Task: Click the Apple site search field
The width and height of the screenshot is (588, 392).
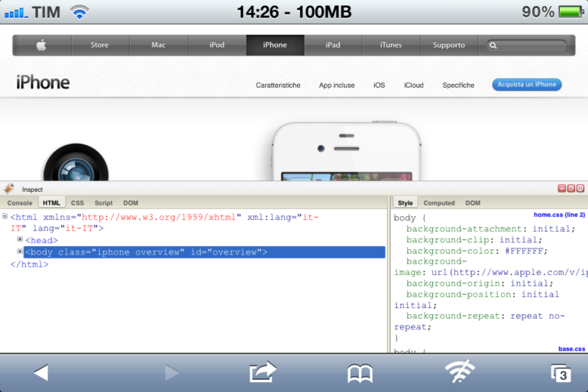Action: tap(526, 45)
